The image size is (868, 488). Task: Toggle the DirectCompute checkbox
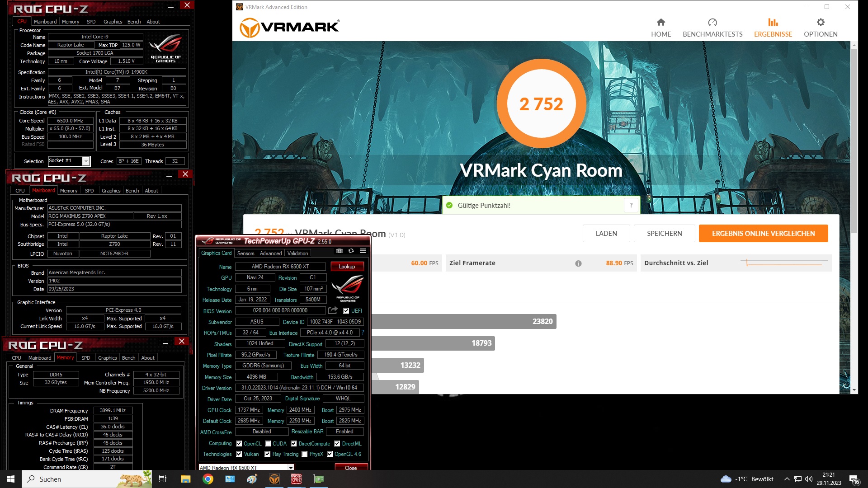294,444
